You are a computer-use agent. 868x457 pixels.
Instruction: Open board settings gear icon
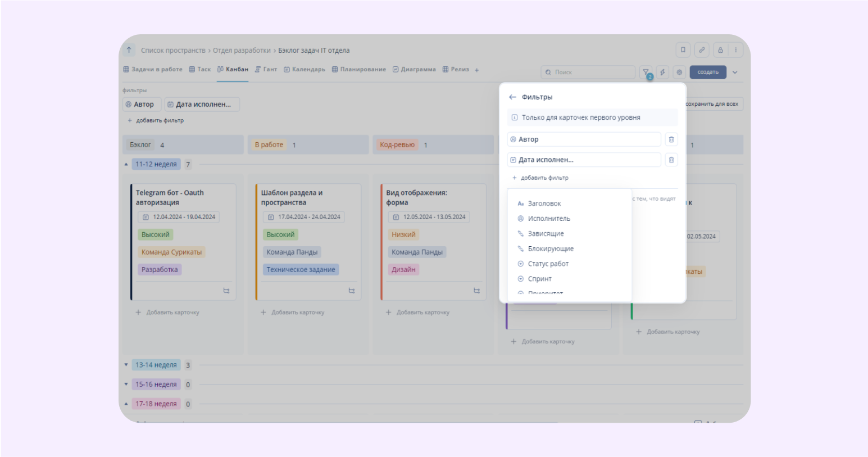pyautogui.click(x=679, y=72)
